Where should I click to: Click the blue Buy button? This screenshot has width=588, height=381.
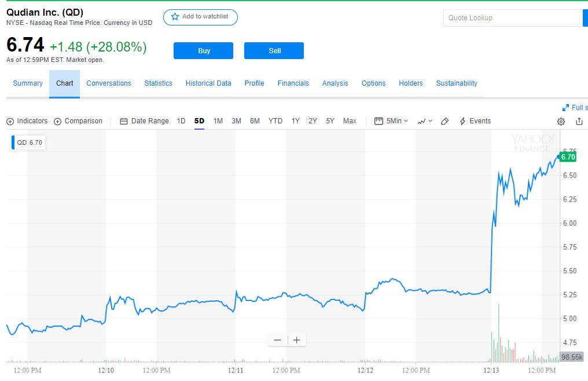(x=203, y=51)
